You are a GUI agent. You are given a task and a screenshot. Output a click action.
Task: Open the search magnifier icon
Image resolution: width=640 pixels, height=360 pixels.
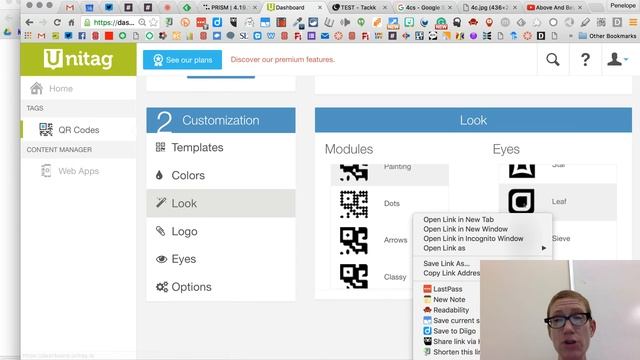pyautogui.click(x=553, y=60)
